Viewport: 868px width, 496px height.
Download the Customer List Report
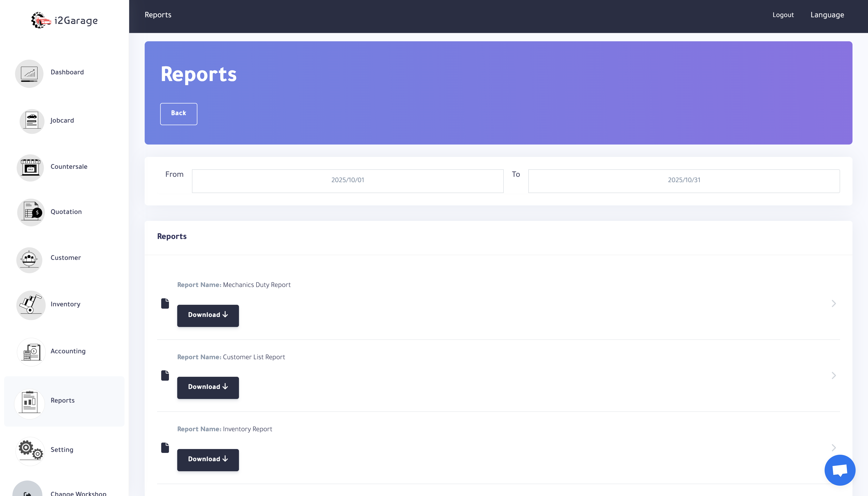coord(208,388)
